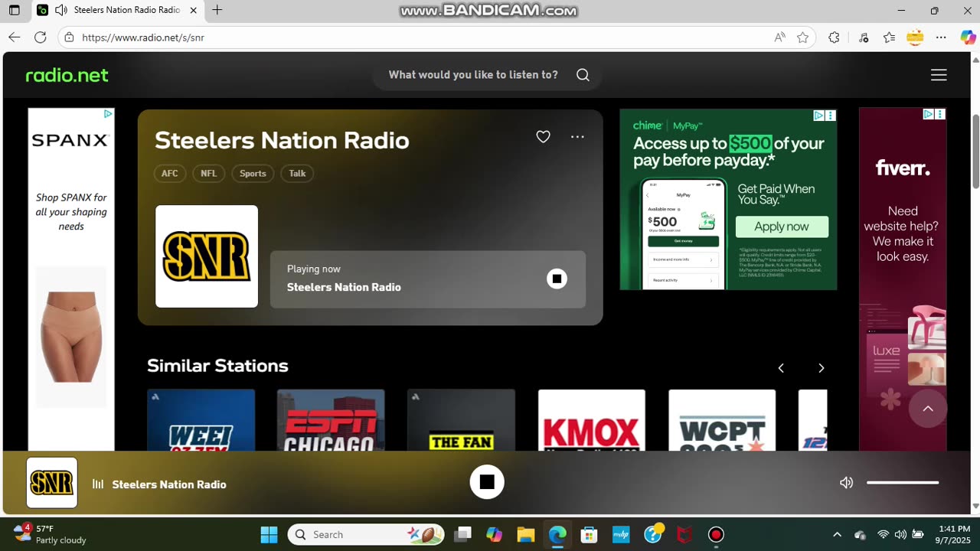Viewport: 980px width, 551px height.
Task: Select the Talk tag
Action: coord(297,174)
